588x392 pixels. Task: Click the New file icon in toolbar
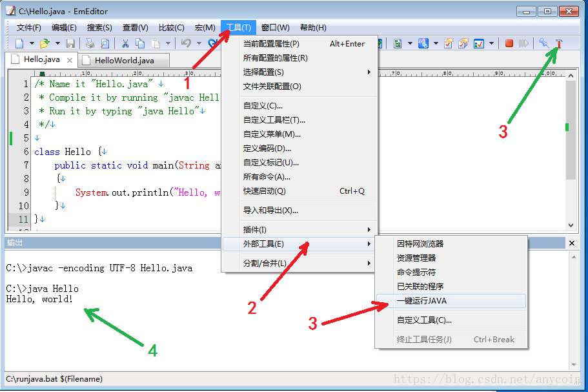(x=19, y=43)
